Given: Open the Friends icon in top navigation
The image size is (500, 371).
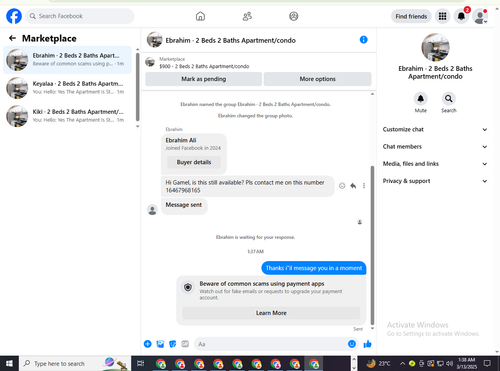Looking at the screenshot, I should pos(247,16).
